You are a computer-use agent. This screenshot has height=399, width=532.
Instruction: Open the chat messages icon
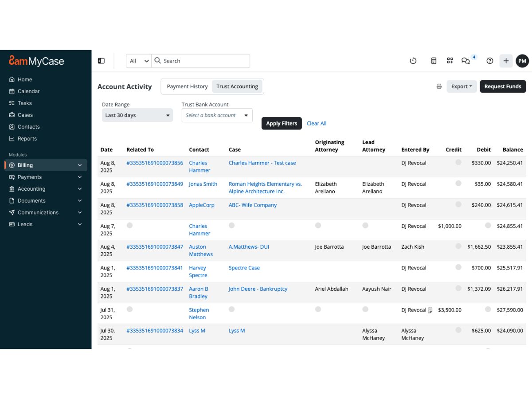click(465, 61)
